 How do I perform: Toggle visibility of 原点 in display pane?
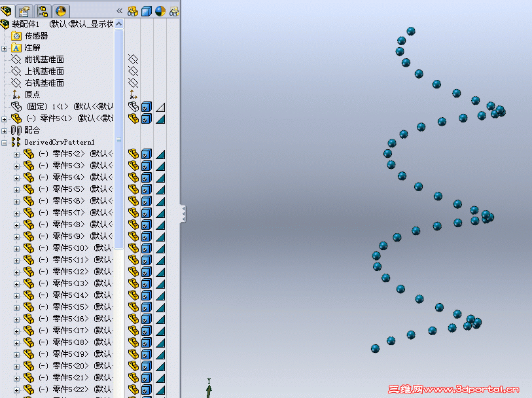tap(133, 95)
